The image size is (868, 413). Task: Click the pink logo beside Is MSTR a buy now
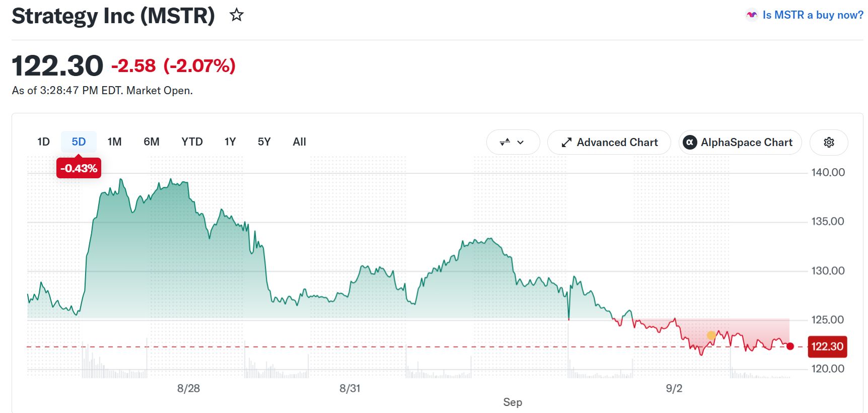coord(752,15)
